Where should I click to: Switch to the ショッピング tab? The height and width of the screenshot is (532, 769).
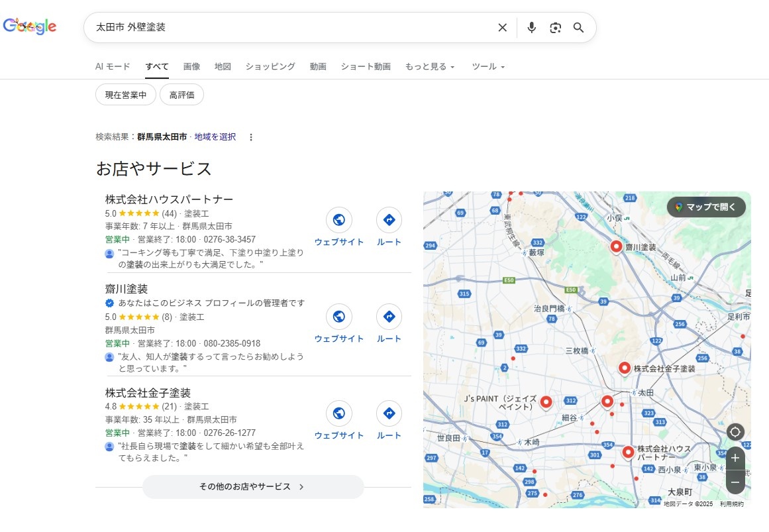click(270, 67)
